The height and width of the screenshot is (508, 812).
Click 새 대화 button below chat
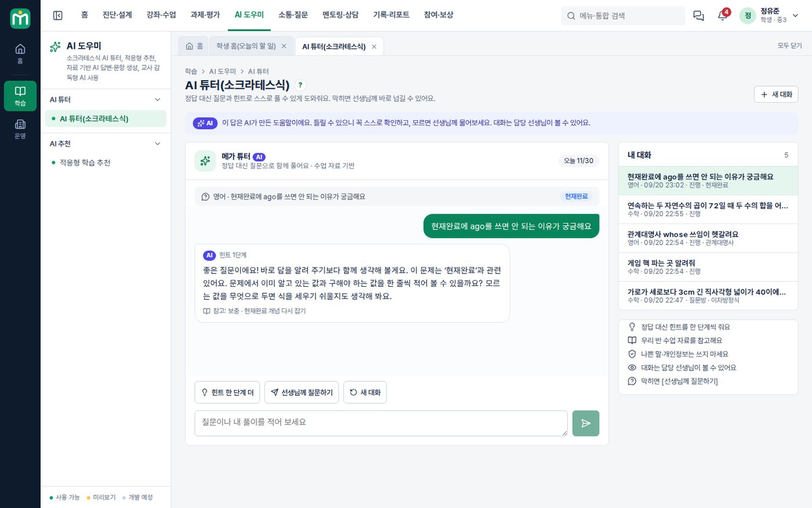pyautogui.click(x=365, y=392)
